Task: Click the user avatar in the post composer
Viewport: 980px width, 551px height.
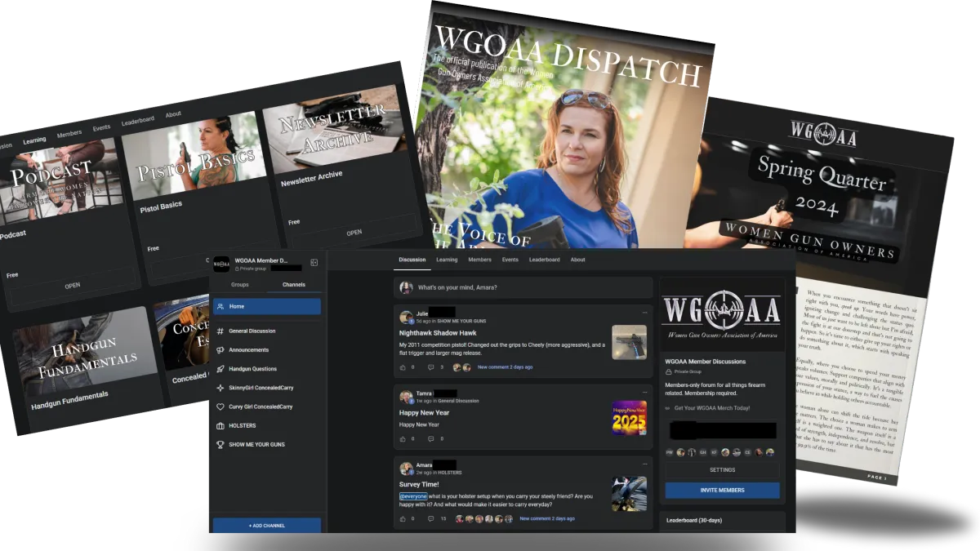Action: click(407, 287)
